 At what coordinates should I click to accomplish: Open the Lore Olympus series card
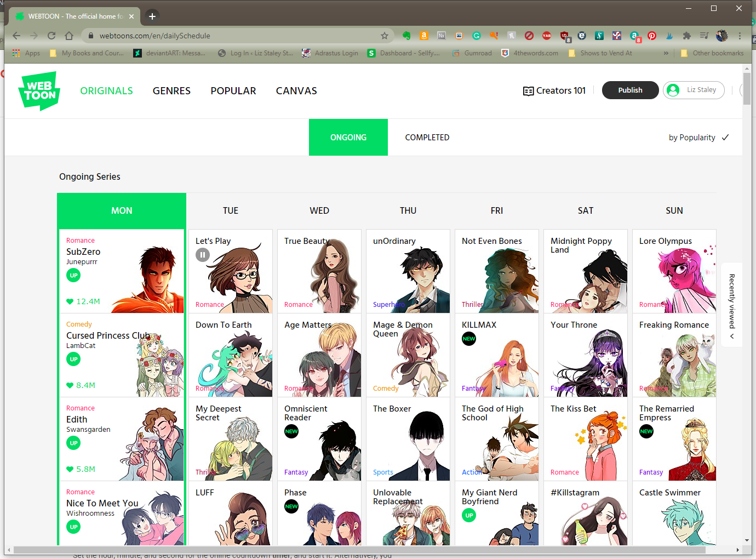(674, 271)
